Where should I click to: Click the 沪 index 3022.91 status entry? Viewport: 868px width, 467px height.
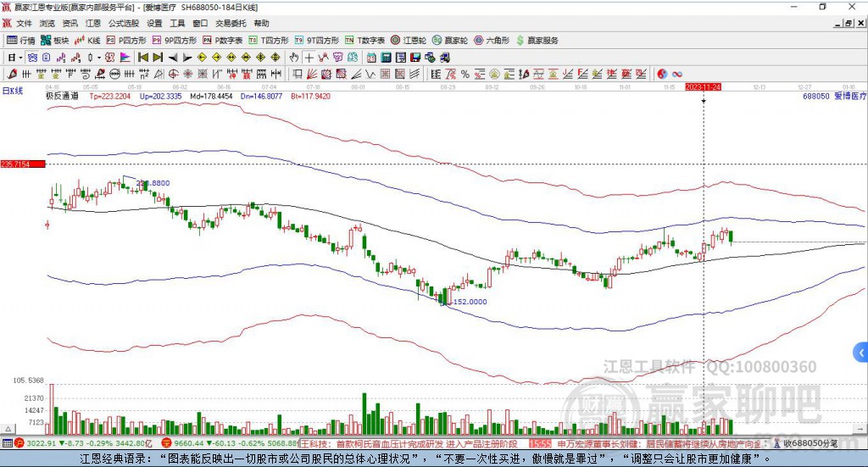click(83, 443)
